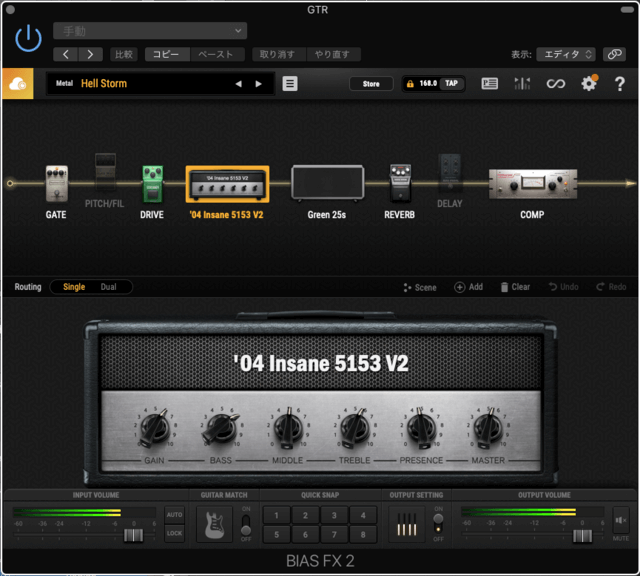
Task: Click the amp PRESENCE knob
Action: pyautogui.click(x=422, y=428)
